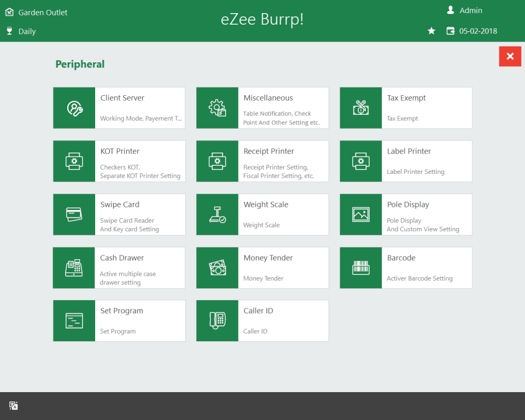Open Miscellaneous peripheral settings

[x=262, y=108]
